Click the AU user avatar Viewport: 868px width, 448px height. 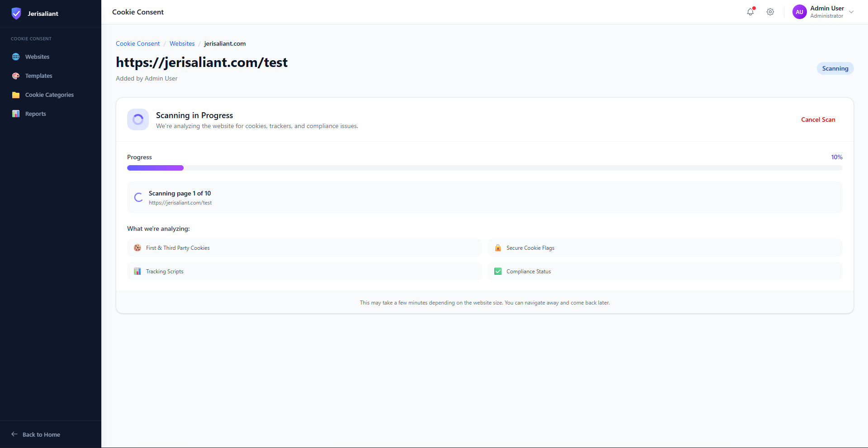coord(799,12)
